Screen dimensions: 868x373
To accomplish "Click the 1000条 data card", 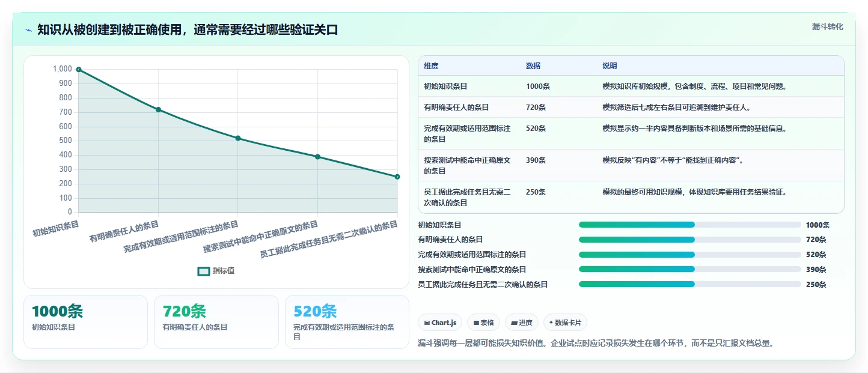I will (85, 322).
